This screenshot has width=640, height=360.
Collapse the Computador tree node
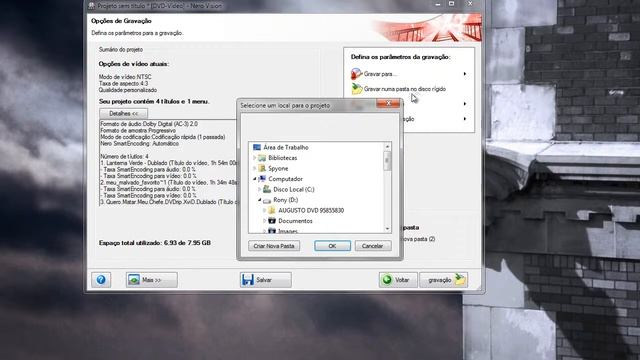tap(255, 179)
